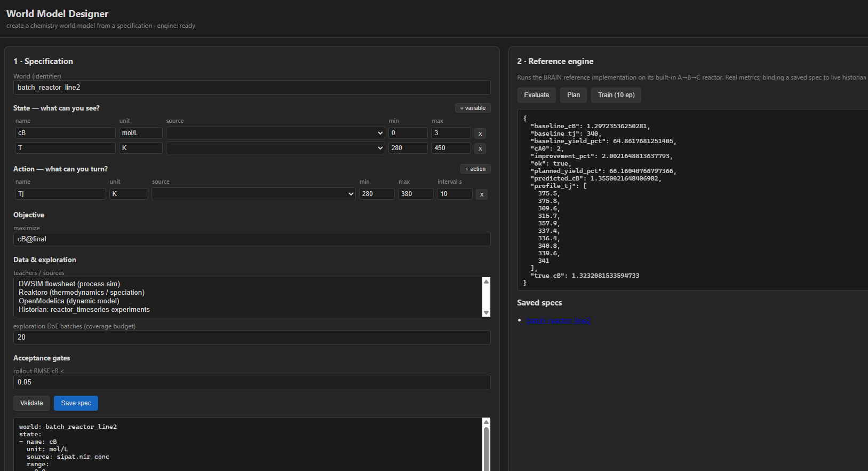This screenshot has width=868, height=471.
Task: Edit the Tj interval seconds field
Action: click(x=455, y=194)
